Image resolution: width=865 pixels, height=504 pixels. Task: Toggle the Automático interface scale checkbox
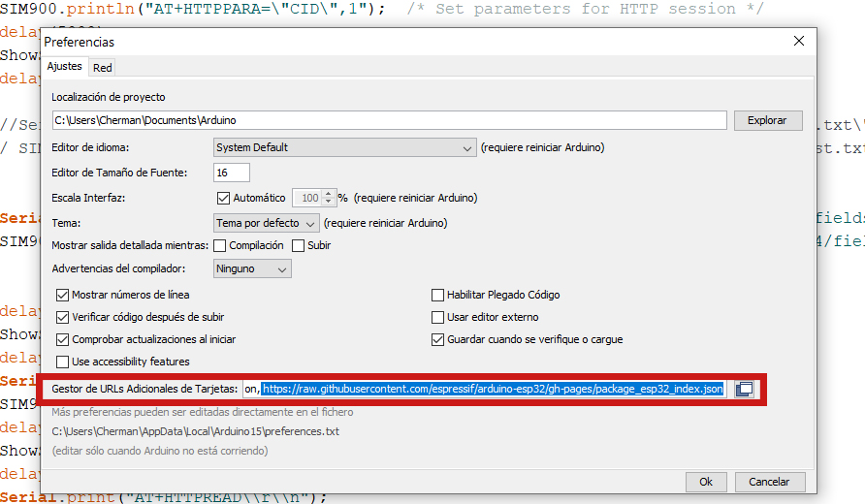(223, 197)
